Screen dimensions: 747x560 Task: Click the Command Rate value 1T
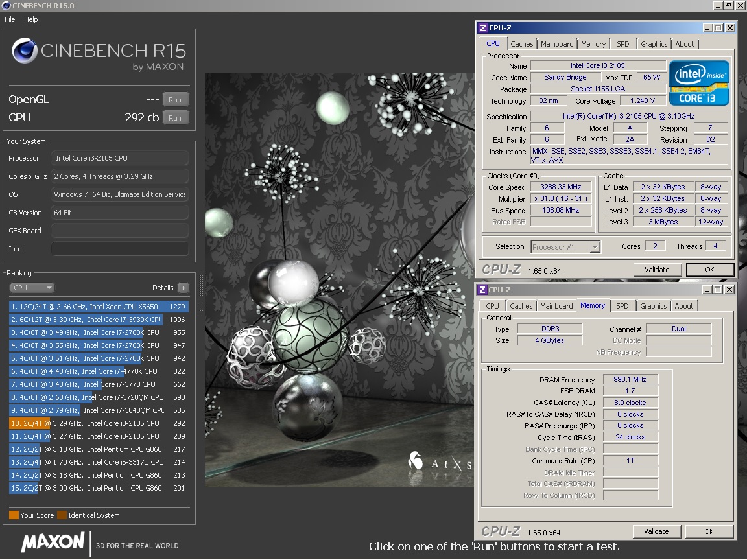[x=630, y=460]
